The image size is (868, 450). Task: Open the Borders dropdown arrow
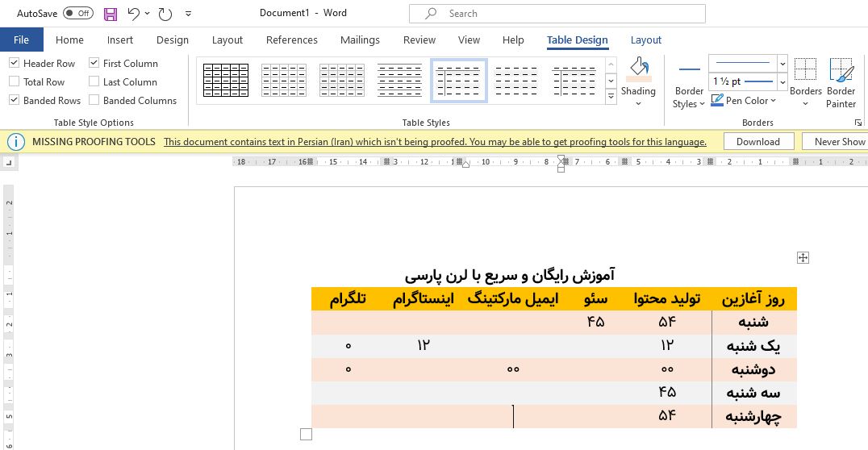[x=805, y=103]
